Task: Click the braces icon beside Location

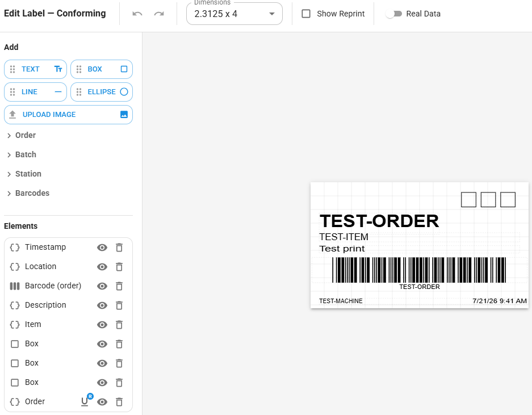Action: (15, 267)
